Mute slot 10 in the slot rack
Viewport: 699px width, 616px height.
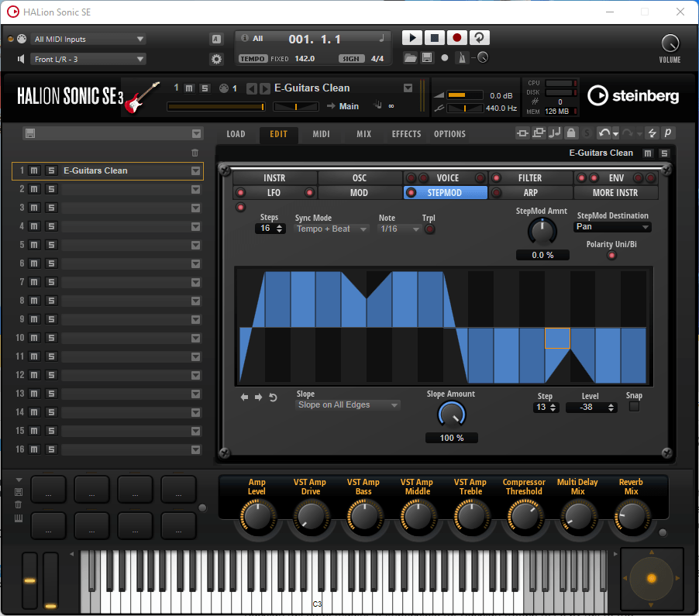(x=34, y=338)
